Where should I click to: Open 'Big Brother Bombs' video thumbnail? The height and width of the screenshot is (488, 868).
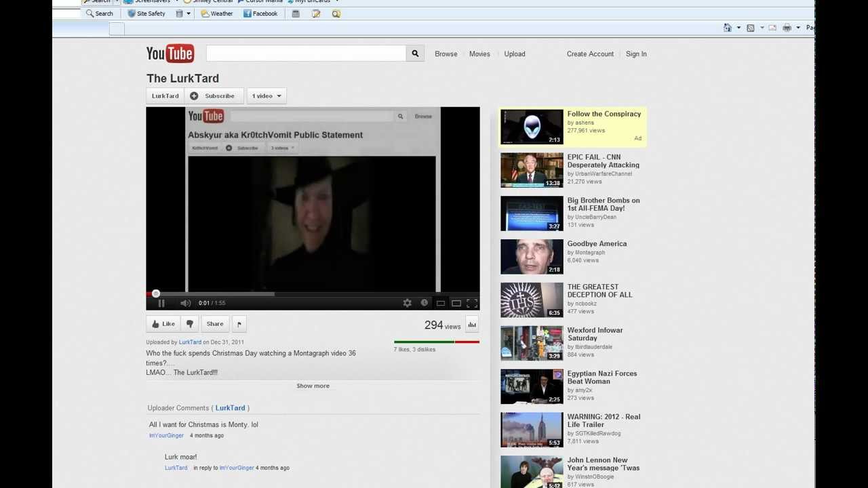pos(532,213)
